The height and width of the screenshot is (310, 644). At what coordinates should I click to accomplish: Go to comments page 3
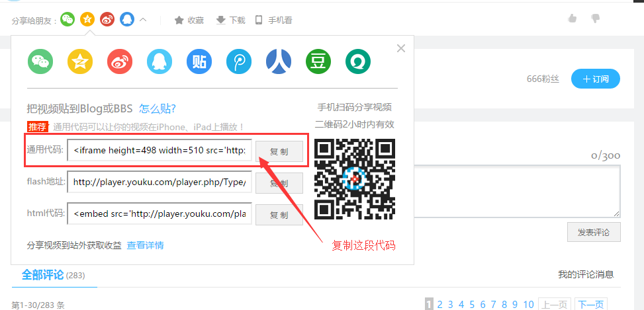click(451, 304)
